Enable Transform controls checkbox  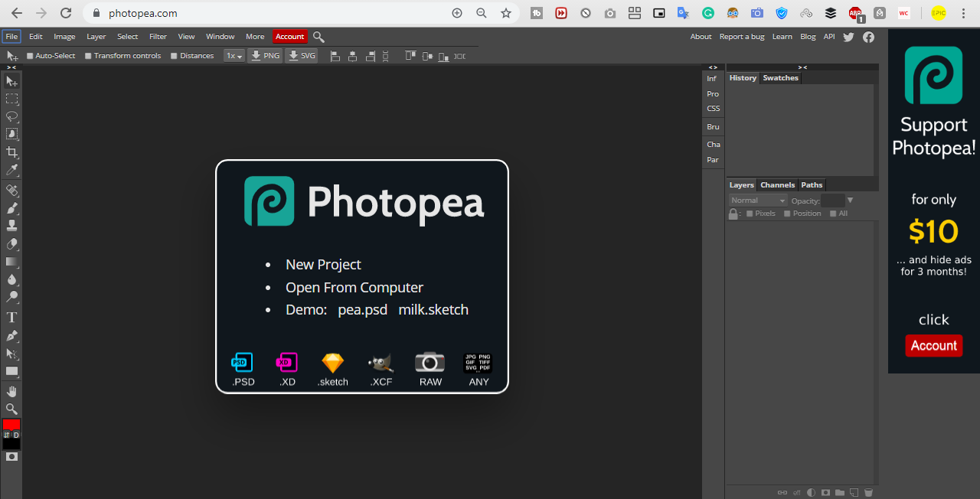coord(88,56)
